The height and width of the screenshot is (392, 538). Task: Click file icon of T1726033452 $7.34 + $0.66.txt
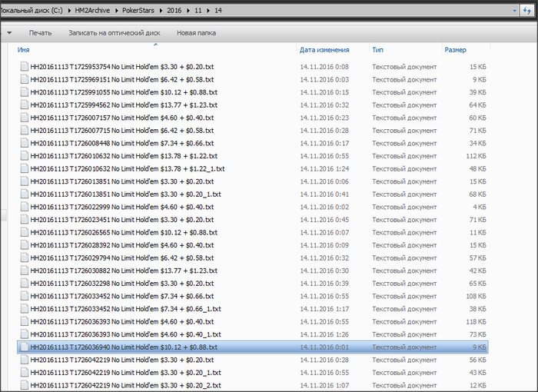24,296
